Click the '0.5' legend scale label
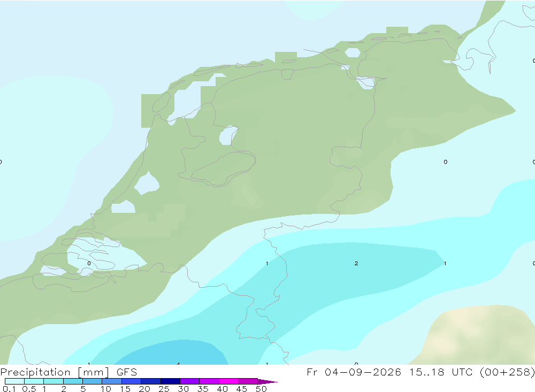The height and width of the screenshot is (392, 535). [x=29, y=389]
